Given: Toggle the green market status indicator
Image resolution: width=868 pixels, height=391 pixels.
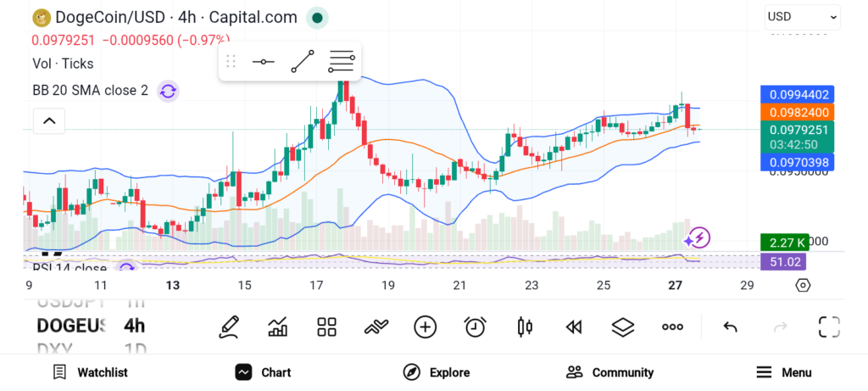Looking at the screenshot, I should (317, 17).
